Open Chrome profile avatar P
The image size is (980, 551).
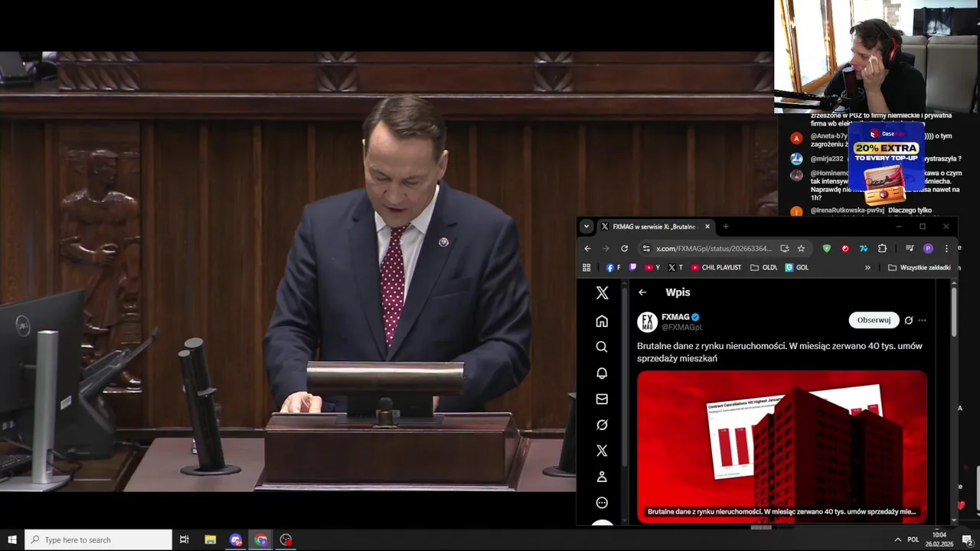click(x=928, y=248)
